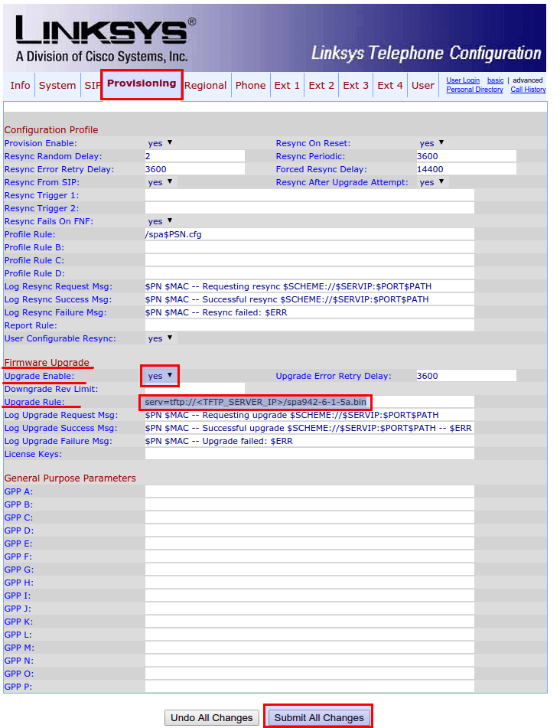This screenshot has width=560, height=728.
Task: Click Resync Error Retry Delay field
Action: click(x=195, y=169)
